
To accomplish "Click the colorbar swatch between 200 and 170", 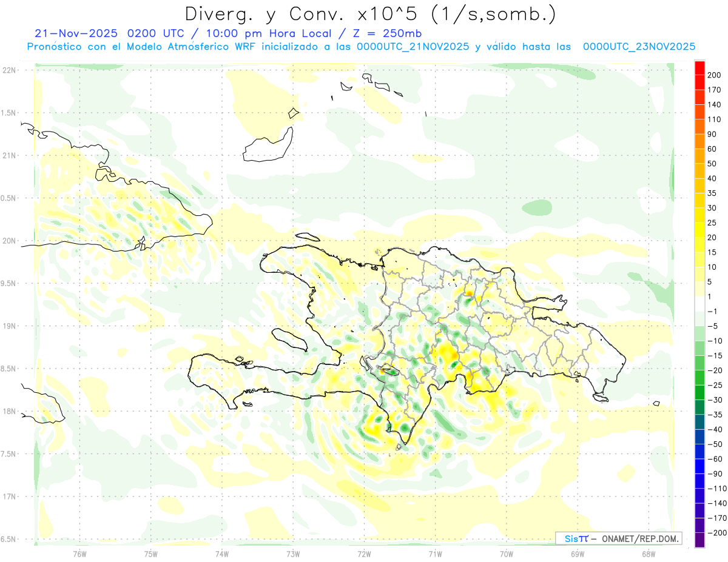I will click(x=699, y=82).
